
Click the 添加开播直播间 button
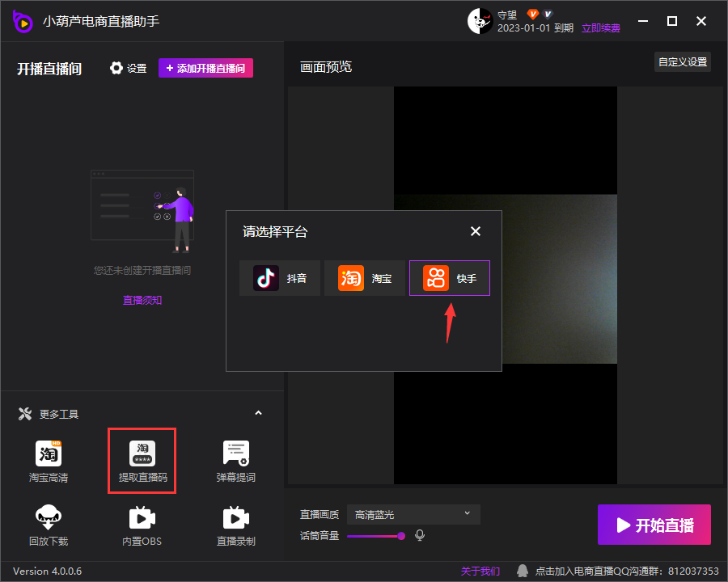205,68
